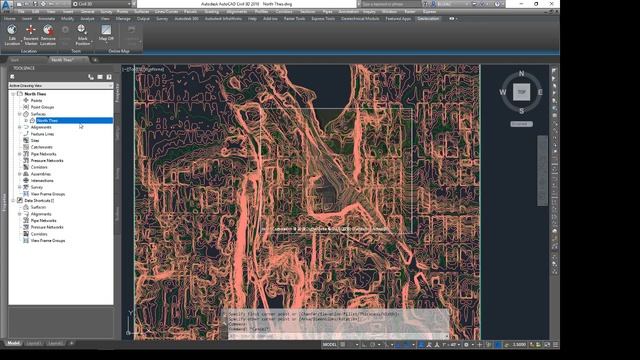This screenshot has width=640, height=360.
Task: Click the search keyword input field
Action: click(x=390, y=4)
